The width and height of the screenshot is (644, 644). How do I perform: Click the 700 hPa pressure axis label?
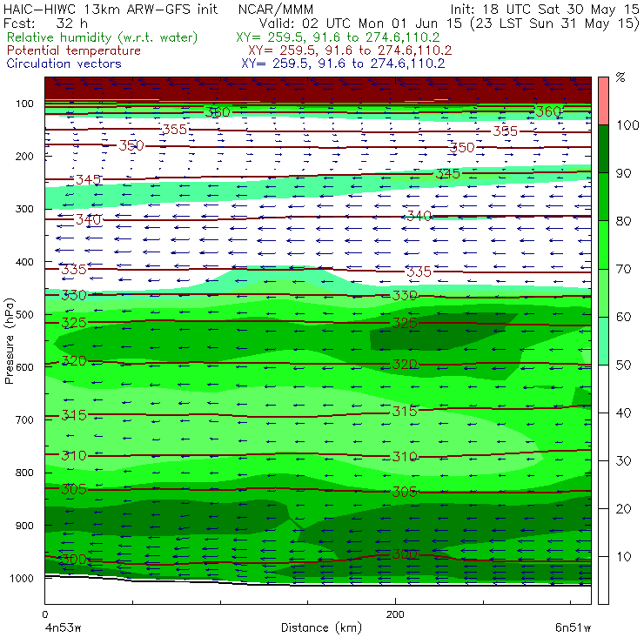(24, 419)
